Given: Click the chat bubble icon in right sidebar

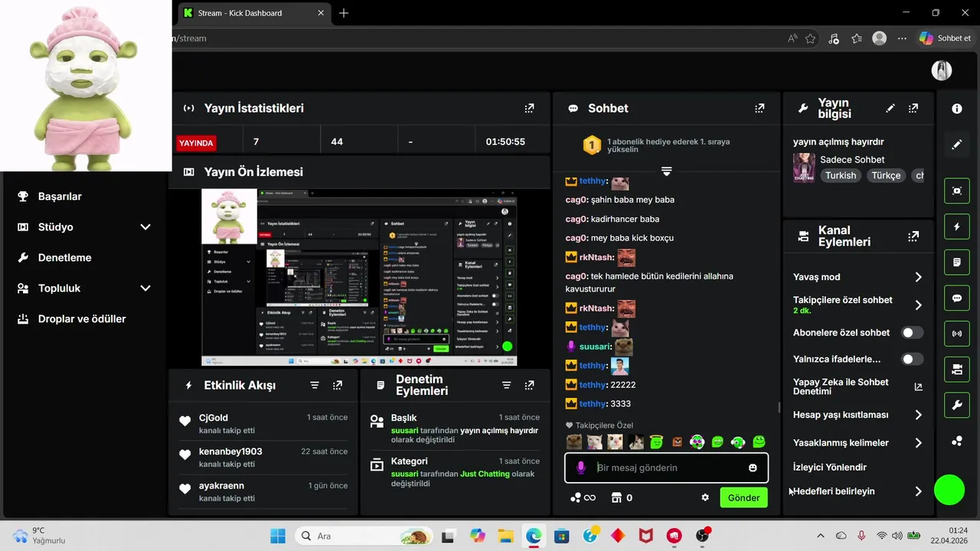Looking at the screenshot, I should click(957, 298).
